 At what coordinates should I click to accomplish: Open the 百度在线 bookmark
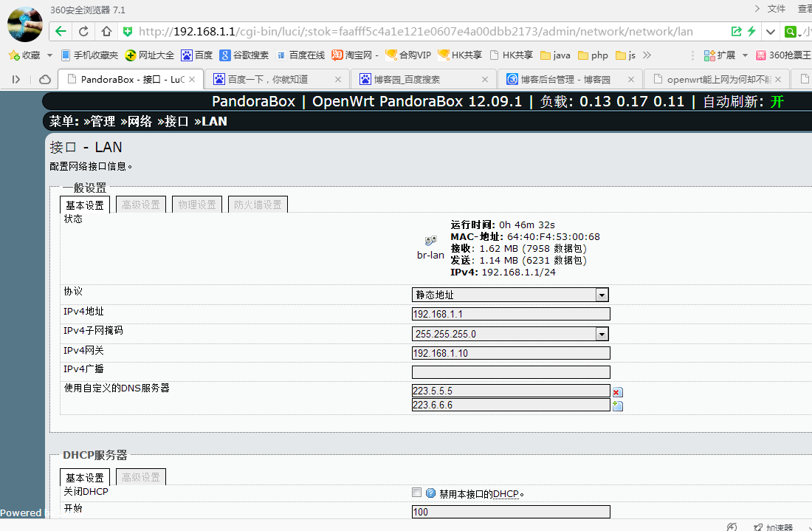coord(300,55)
